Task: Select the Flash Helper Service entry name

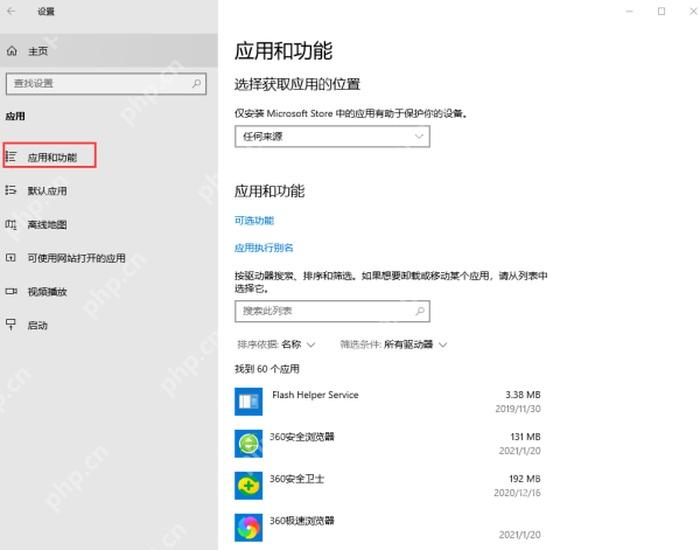Action: point(315,395)
